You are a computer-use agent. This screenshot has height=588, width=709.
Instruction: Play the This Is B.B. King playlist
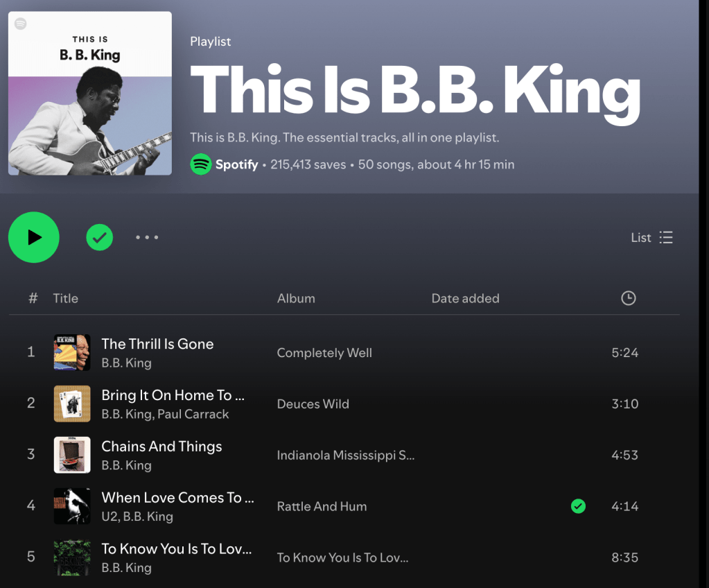click(x=34, y=237)
